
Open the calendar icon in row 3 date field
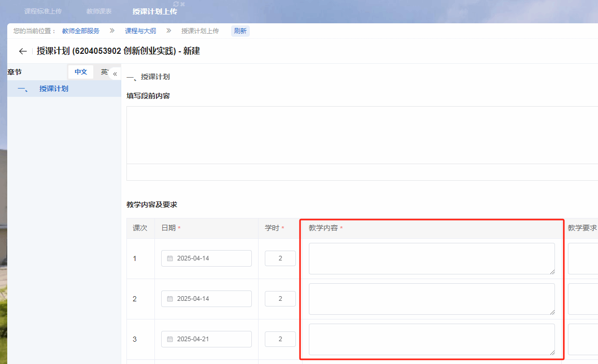point(169,339)
